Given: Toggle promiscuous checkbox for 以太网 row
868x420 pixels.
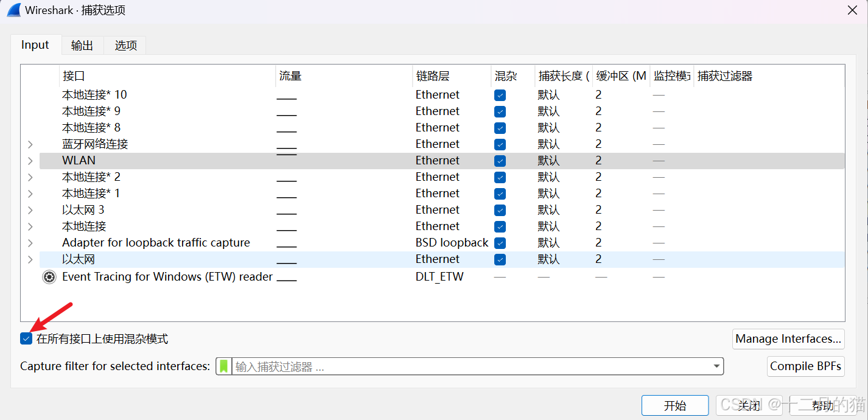Looking at the screenshot, I should click(x=500, y=259).
